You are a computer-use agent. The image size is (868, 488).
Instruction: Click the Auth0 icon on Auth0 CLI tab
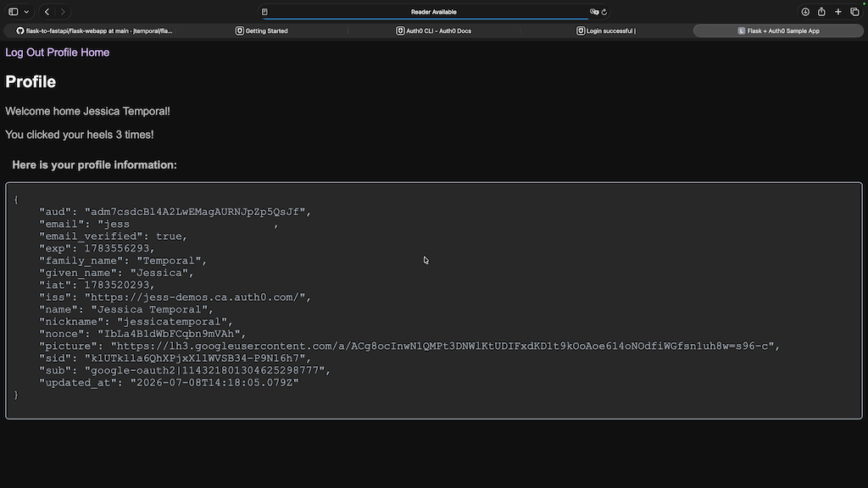(x=400, y=31)
